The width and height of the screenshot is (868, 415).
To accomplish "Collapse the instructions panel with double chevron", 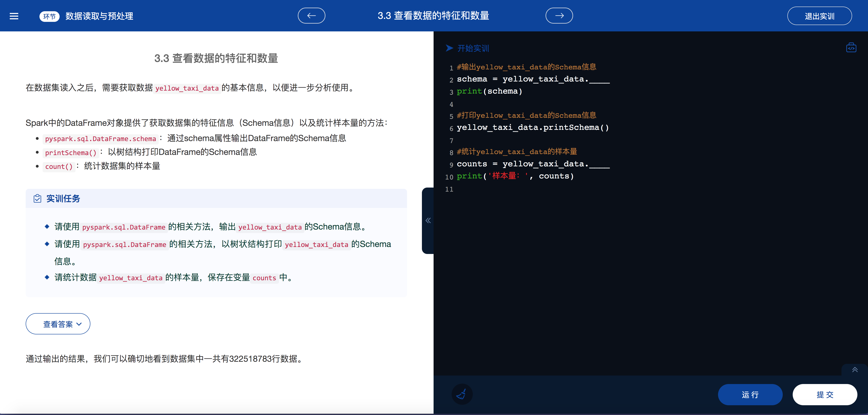I will click(428, 220).
